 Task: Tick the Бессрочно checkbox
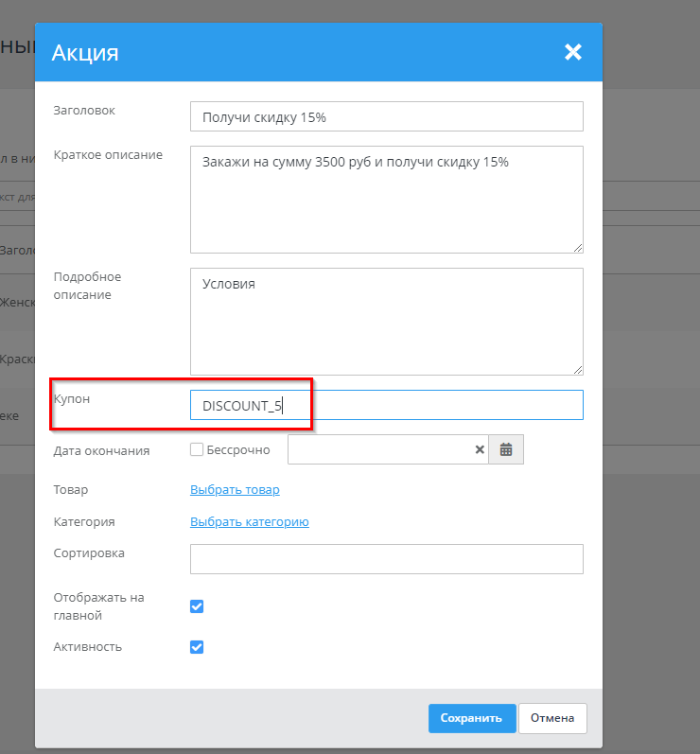pos(197,449)
